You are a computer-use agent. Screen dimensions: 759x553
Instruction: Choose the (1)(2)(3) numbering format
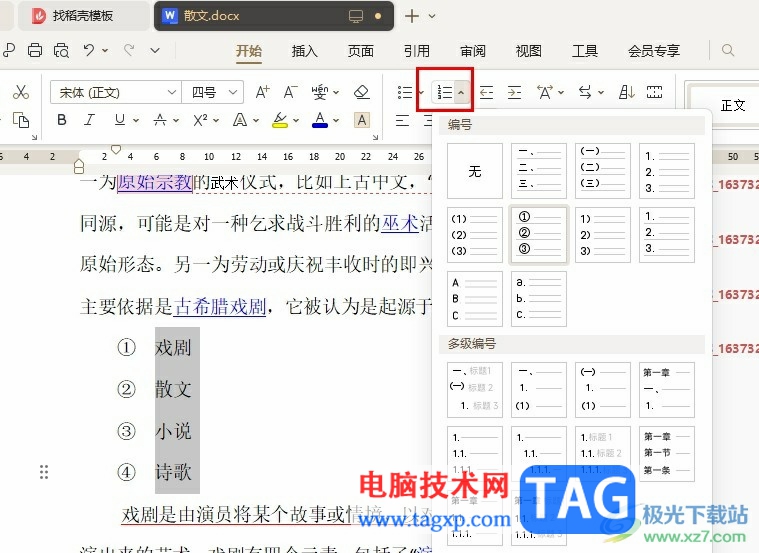click(475, 235)
